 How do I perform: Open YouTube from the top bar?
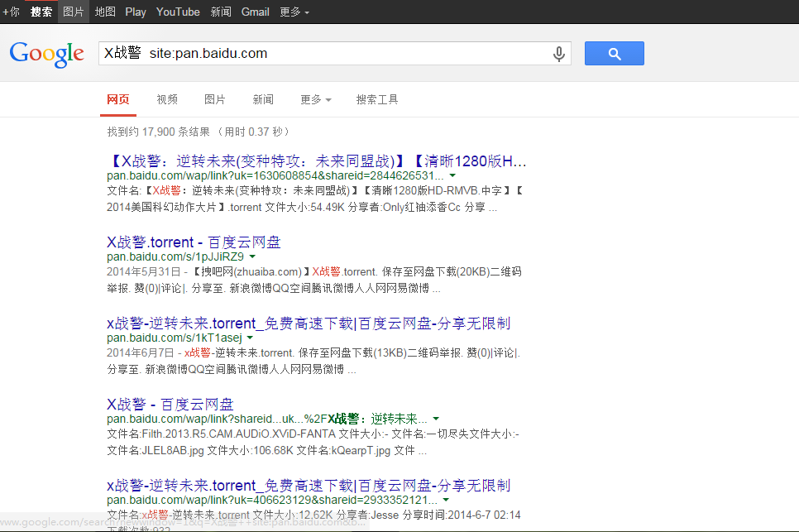click(178, 12)
